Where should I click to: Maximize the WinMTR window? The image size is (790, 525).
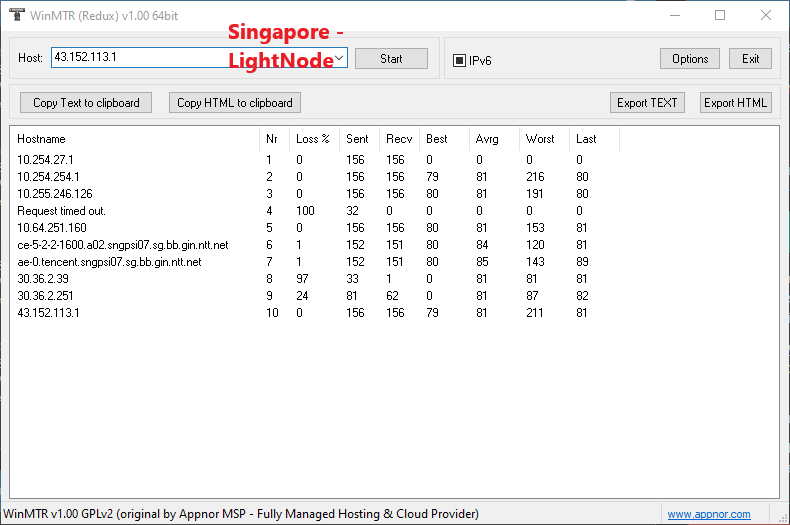coord(720,16)
